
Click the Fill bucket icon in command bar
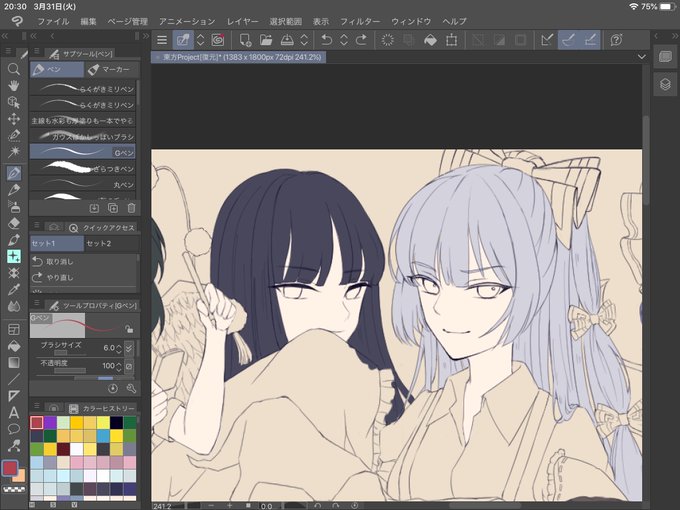coord(430,40)
